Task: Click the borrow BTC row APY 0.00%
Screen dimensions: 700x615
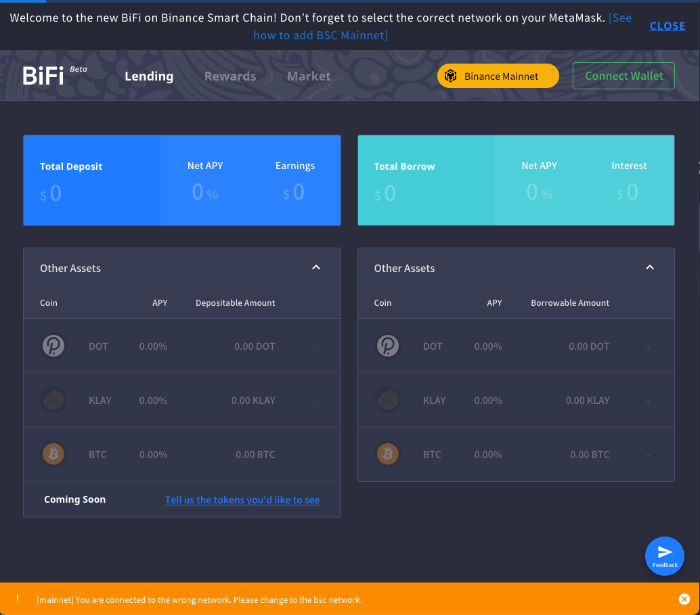Action: (488, 455)
